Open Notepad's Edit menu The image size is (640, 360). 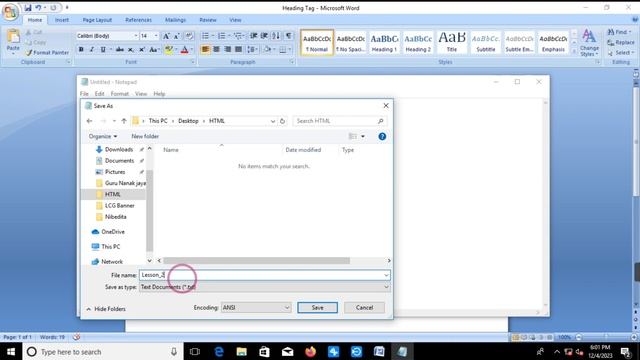tap(99, 94)
